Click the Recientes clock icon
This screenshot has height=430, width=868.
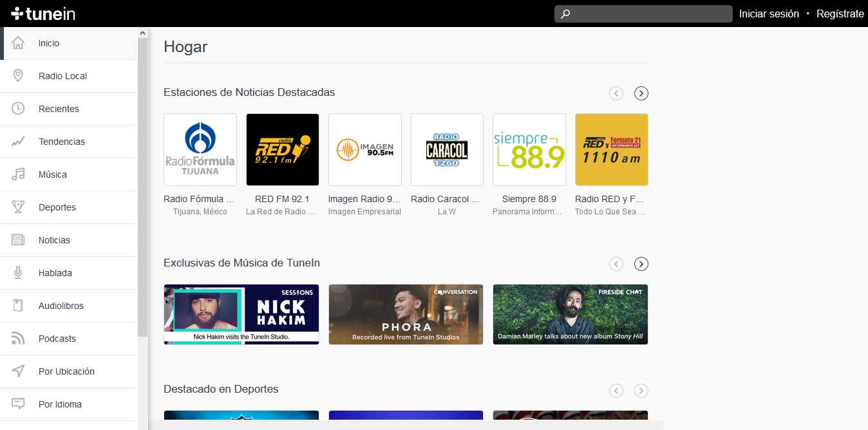point(18,109)
